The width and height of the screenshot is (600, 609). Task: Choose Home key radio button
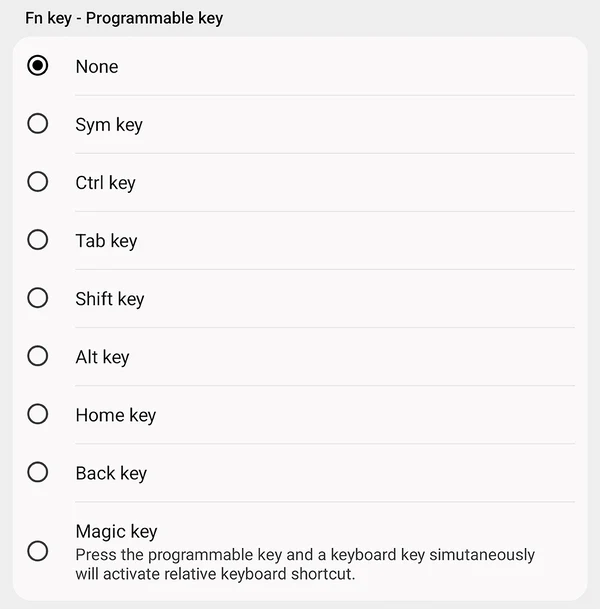tap(38, 414)
